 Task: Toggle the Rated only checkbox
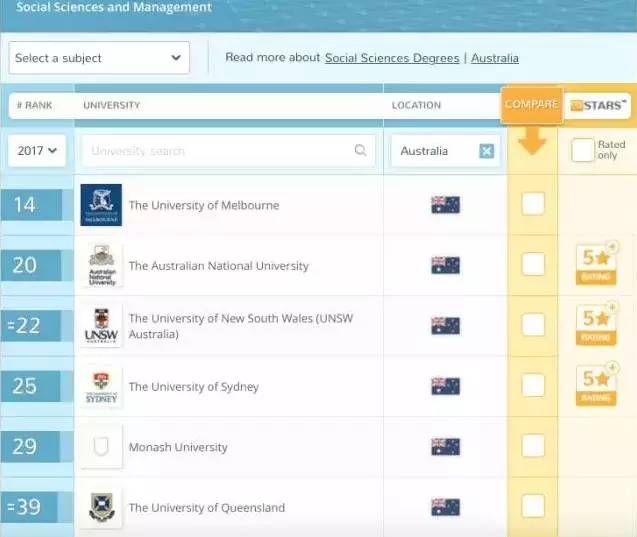point(583,150)
